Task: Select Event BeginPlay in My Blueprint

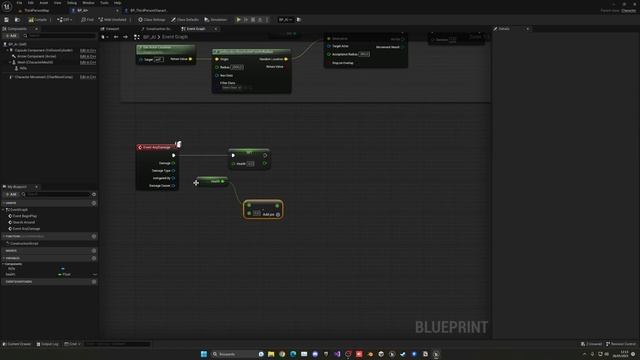Action: (24, 216)
